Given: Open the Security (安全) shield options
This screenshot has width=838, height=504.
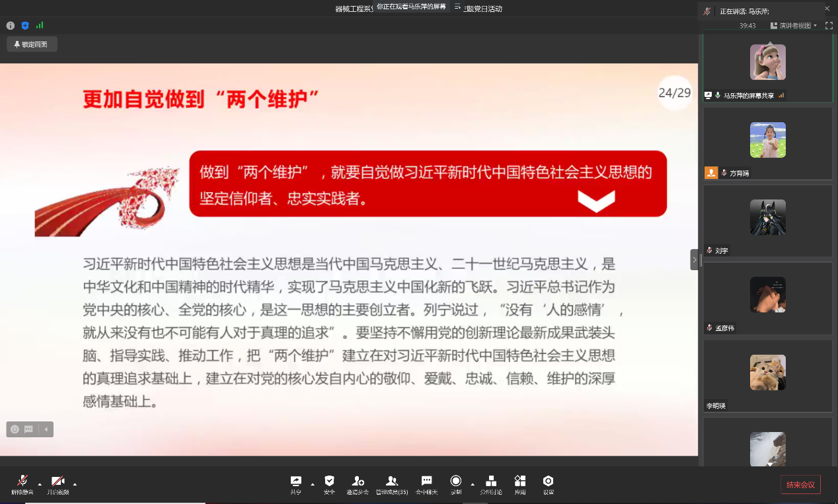Looking at the screenshot, I should 329,484.
